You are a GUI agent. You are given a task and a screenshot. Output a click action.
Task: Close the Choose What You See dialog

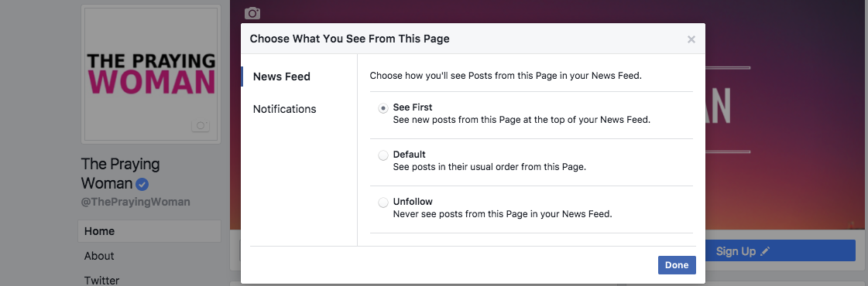pos(691,39)
